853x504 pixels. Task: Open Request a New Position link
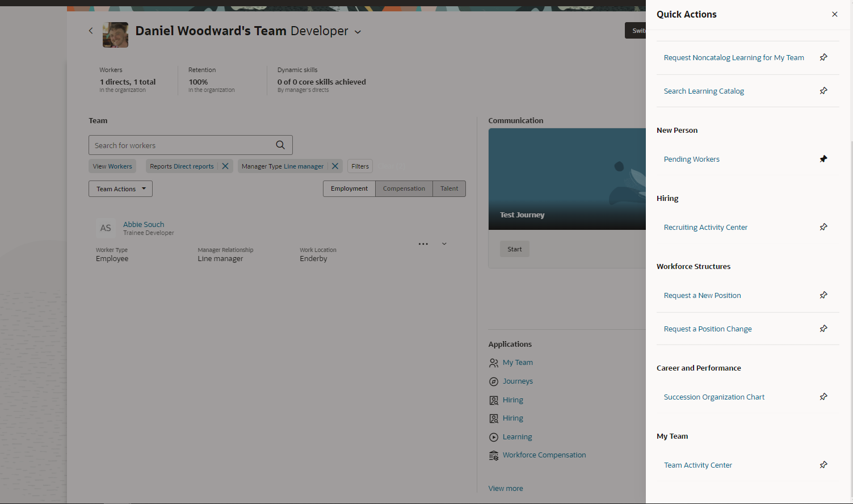(x=702, y=296)
